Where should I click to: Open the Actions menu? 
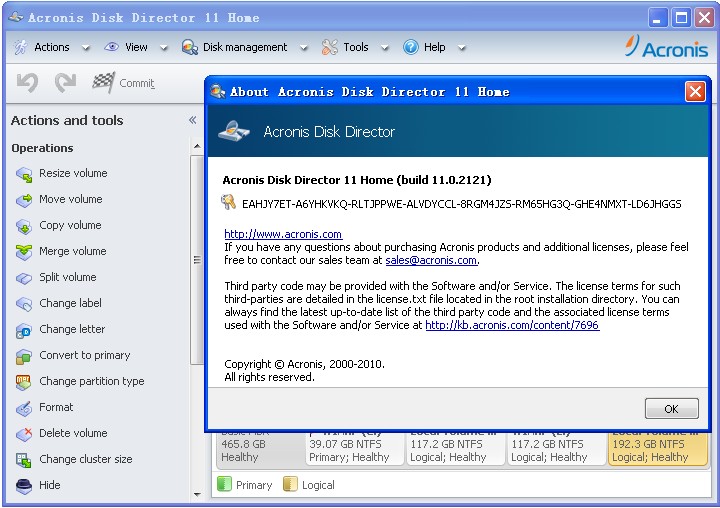pos(52,47)
